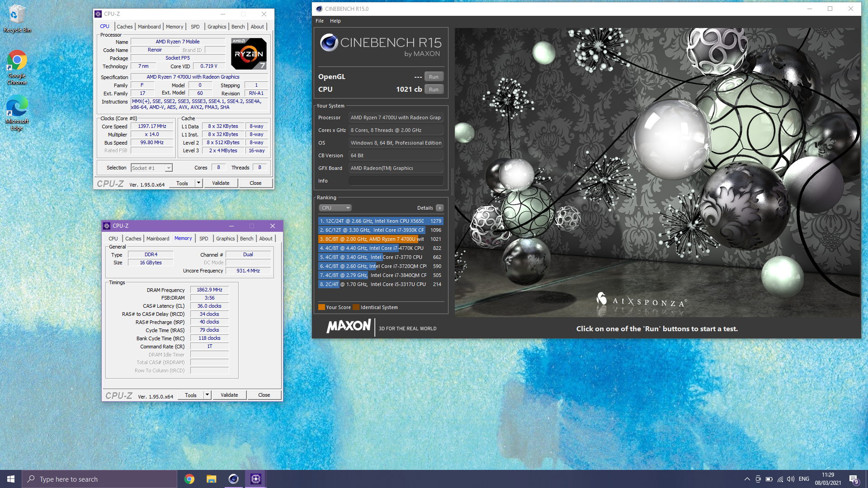Screen dimensions: 868x488
Task: Click DRAM Frequency value 1862.9 MHz
Action: tap(209, 290)
